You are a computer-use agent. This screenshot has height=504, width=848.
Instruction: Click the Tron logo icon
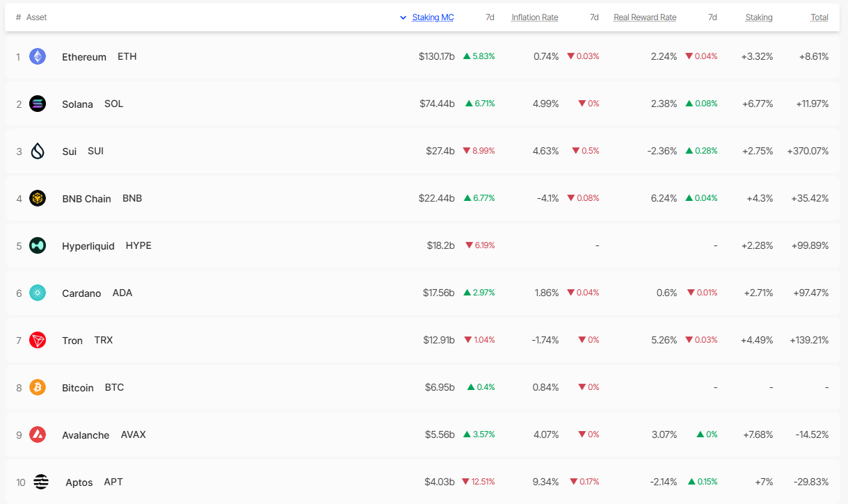coord(38,340)
